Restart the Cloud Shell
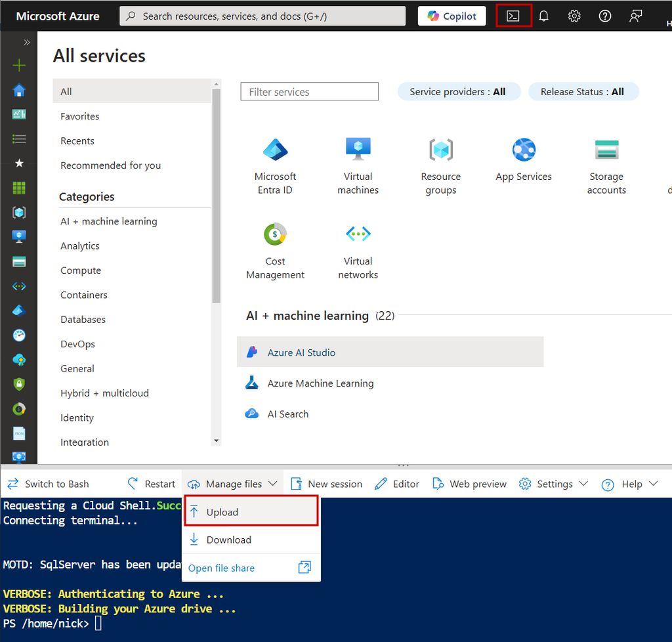The height and width of the screenshot is (642, 672). click(x=152, y=484)
